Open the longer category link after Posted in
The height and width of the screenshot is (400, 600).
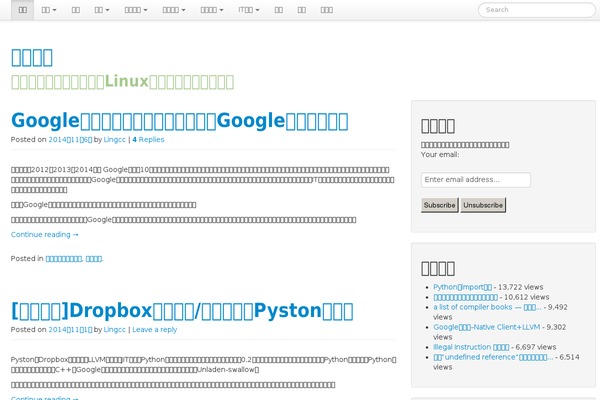64,259
